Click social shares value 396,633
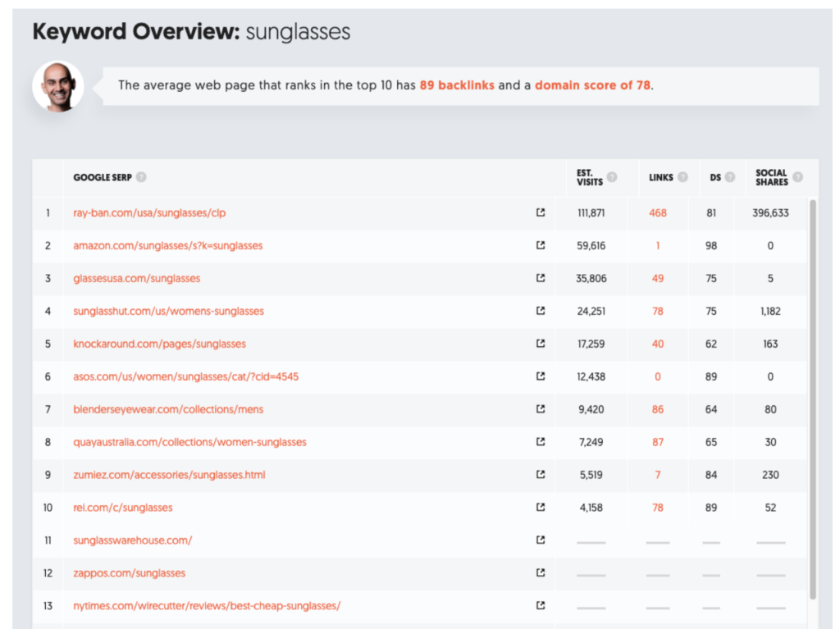 [x=770, y=212]
